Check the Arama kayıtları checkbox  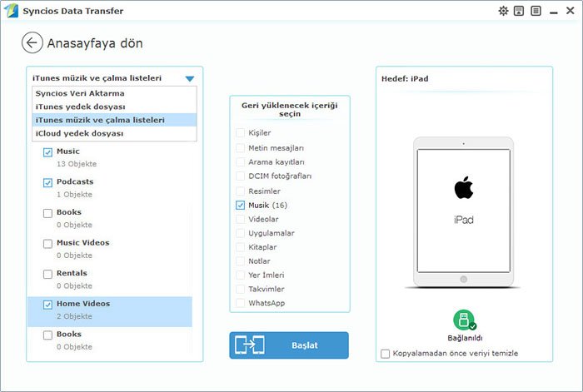[x=240, y=162]
